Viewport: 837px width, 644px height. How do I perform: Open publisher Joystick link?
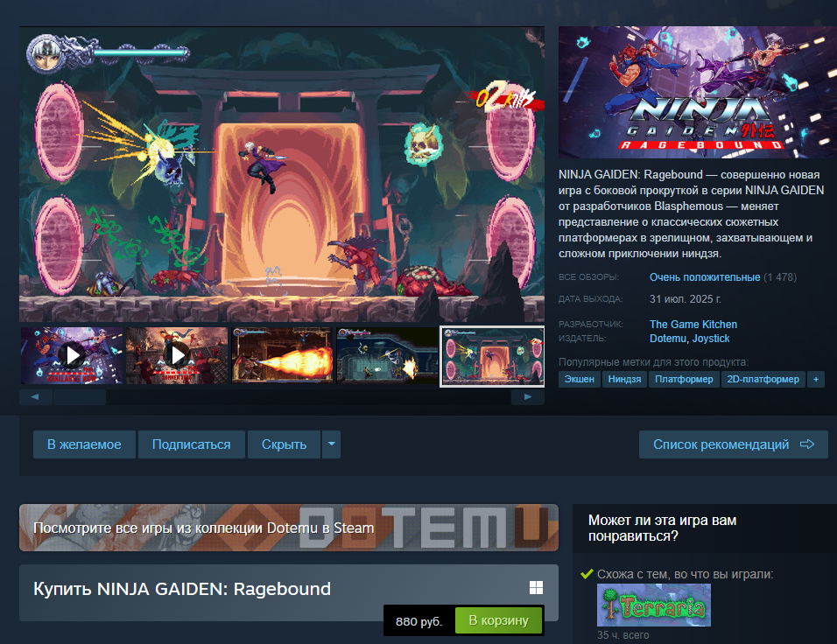[x=711, y=339]
